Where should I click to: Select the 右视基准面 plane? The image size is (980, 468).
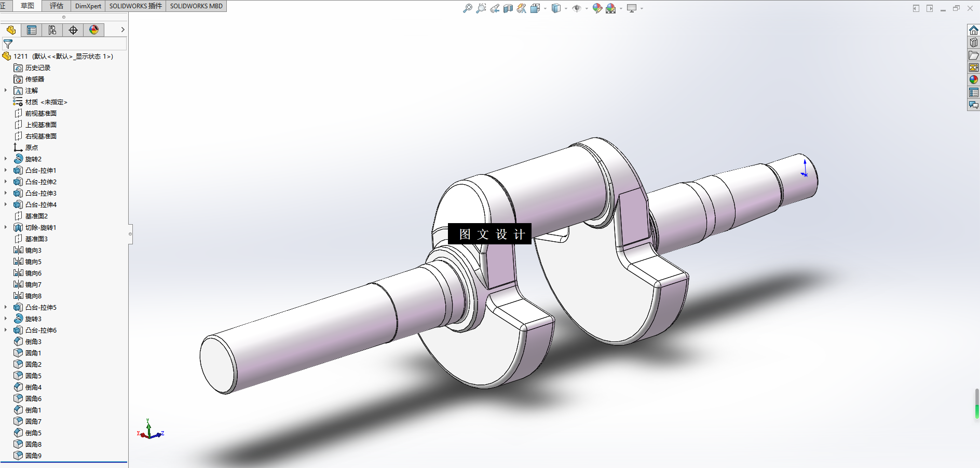pos(35,136)
